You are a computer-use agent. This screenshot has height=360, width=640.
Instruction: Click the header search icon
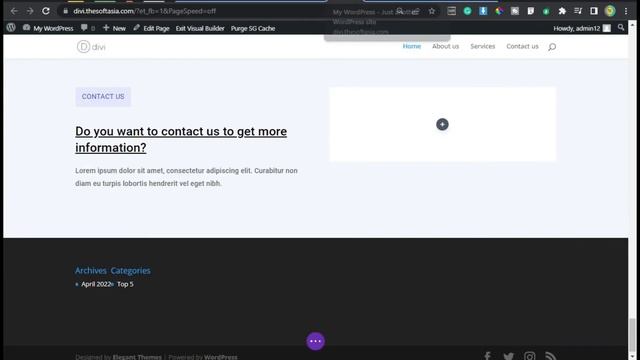click(x=552, y=47)
